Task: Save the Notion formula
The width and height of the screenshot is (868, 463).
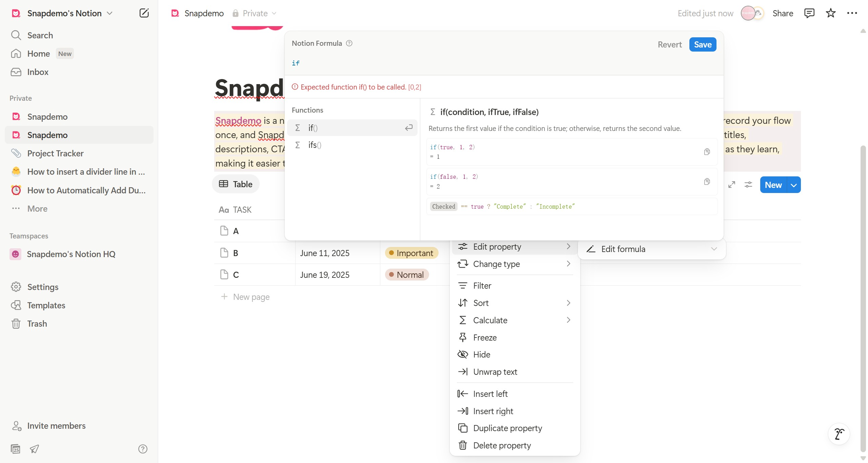Action: (x=703, y=44)
